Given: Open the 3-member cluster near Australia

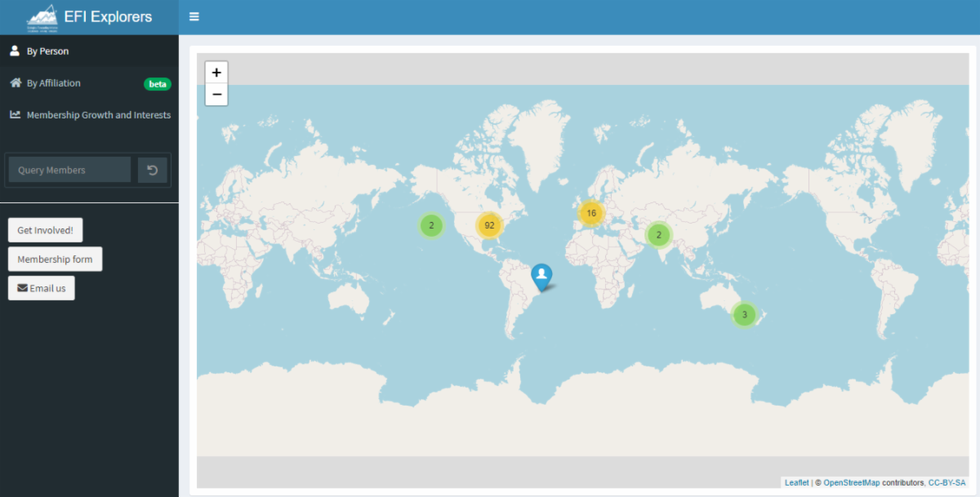Looking at the screenshot, I should (x=744, y=314).
